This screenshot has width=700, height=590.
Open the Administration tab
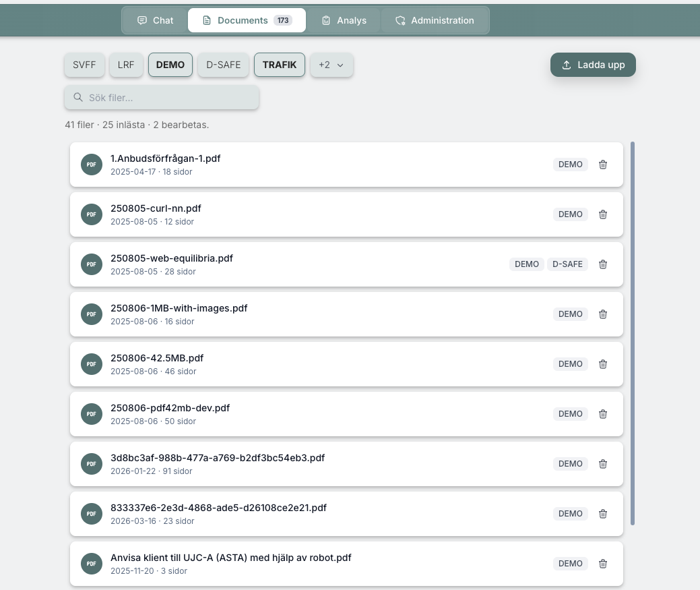[435, 20]
